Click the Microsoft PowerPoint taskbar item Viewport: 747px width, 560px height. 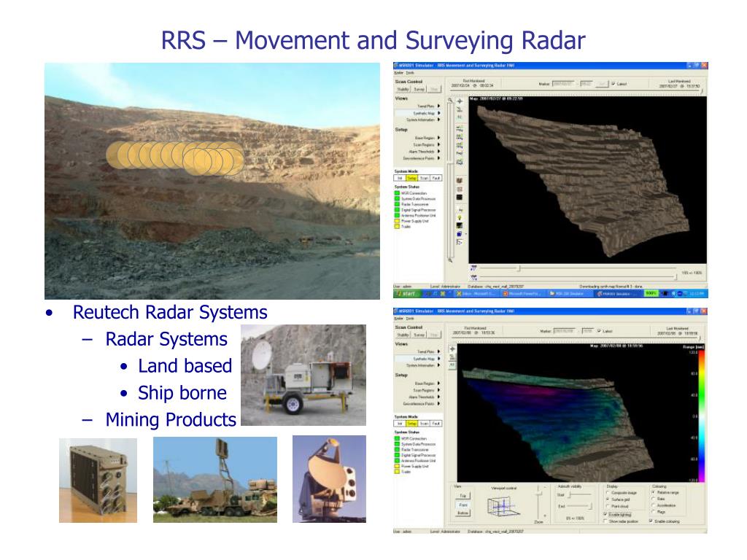coord(522,294)
